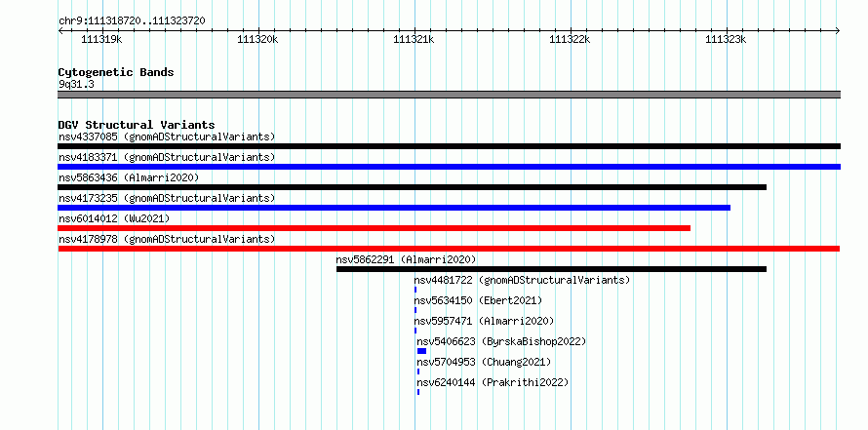Open variant label nsv5704953 (Chuang2021)
Screen dimensions: 868x430
point(484,362)
